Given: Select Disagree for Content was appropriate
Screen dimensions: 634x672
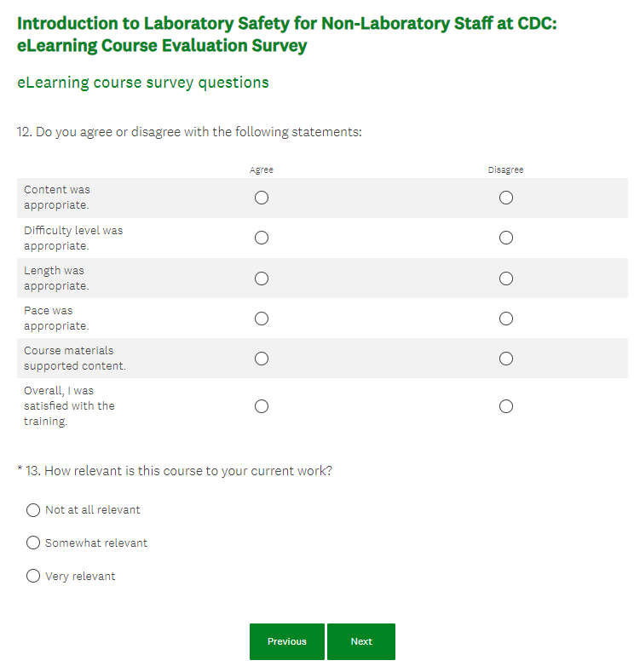Looking at the screenshot, I should tap(506, 198).
